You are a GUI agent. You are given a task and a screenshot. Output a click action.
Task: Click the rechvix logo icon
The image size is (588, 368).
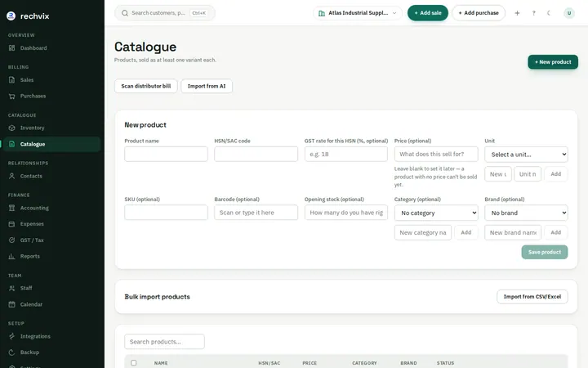click(11, 16)
